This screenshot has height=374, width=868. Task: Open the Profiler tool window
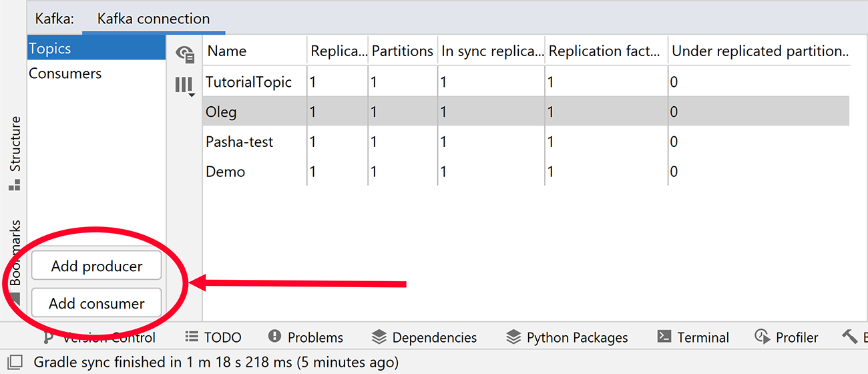[x=786, y=337]
